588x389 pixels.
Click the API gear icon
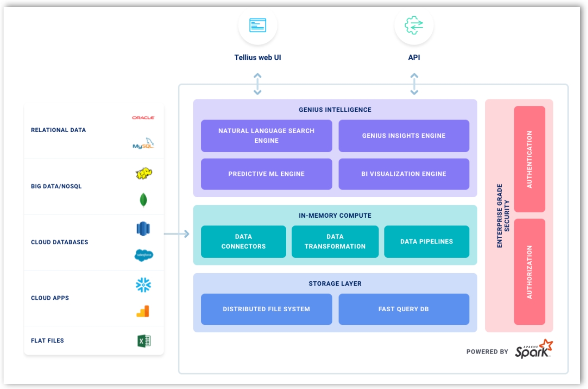(x=414, y=25)
